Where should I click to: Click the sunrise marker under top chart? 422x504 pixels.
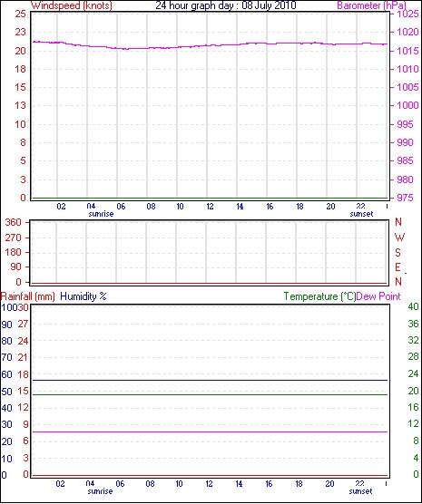[x=101, y=214]
